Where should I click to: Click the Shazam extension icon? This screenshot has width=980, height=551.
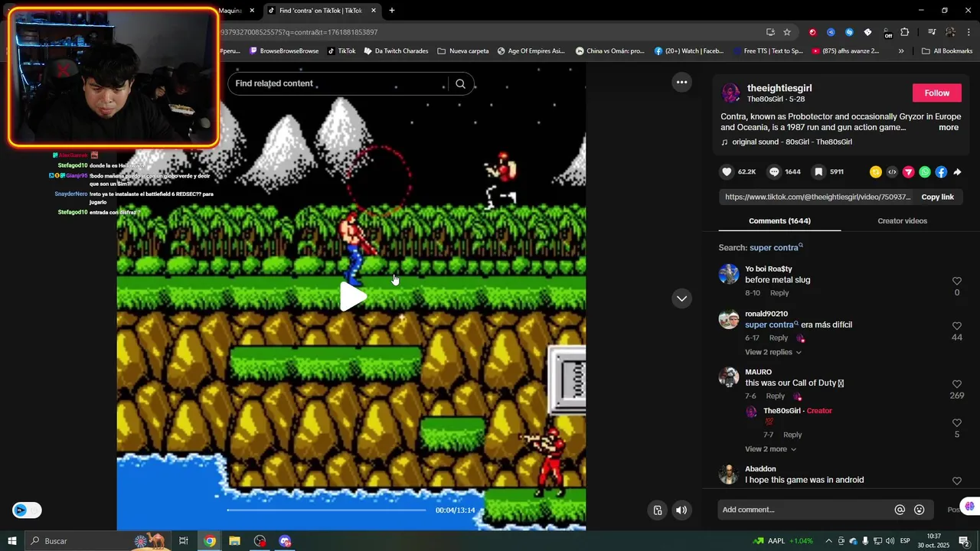tap(849, 32)
